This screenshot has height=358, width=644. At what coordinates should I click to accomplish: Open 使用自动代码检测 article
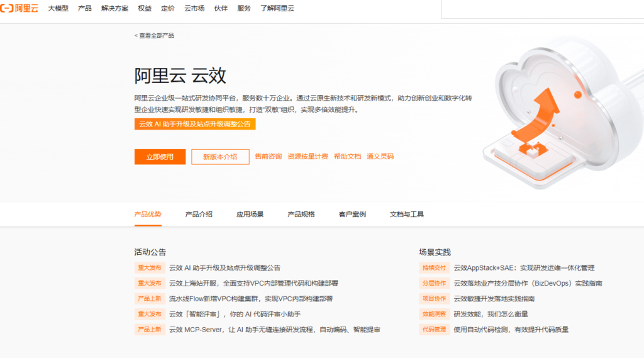[511, 329]
